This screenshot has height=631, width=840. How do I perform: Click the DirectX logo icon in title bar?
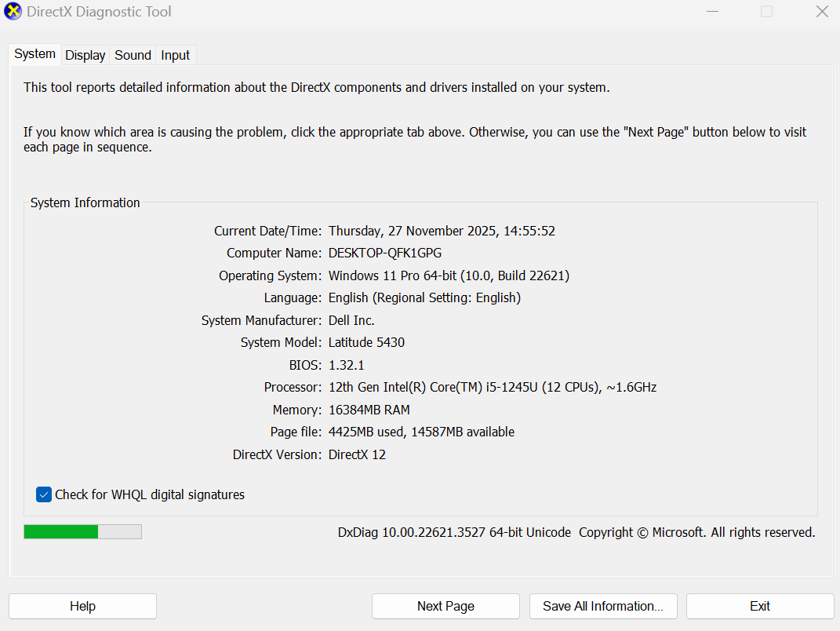pyautogui.click(x=13, y=12)
